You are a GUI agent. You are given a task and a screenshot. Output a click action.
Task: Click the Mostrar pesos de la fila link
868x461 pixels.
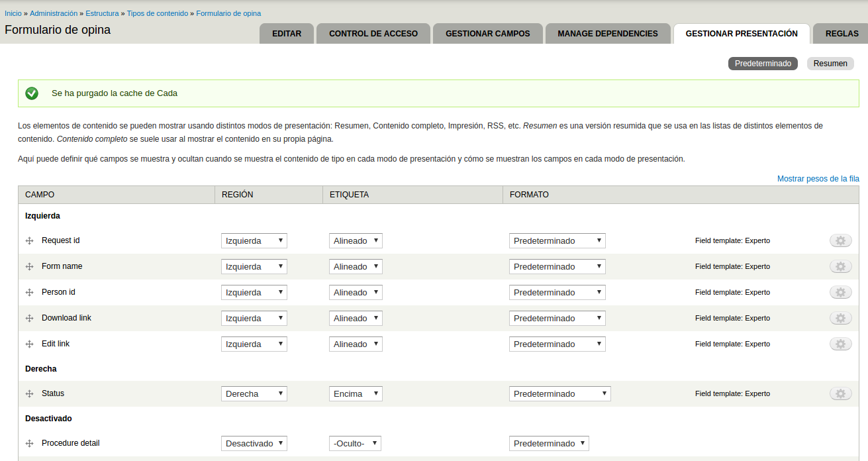coord(818,179)
